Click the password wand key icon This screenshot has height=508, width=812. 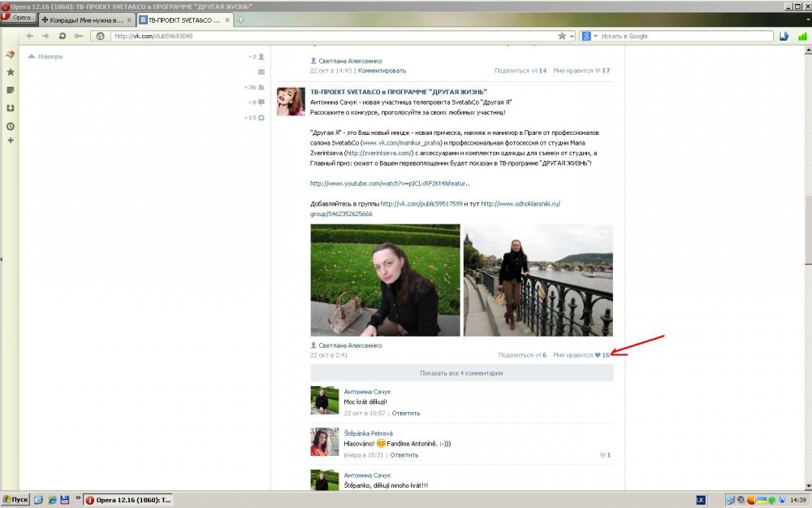coord(78,36)
